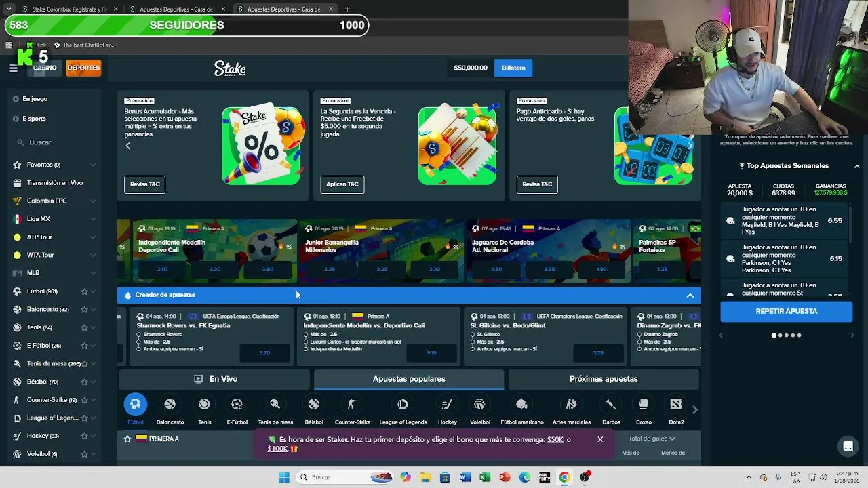
Task: Open the Stake logo home link
Action: click(230, 68)
